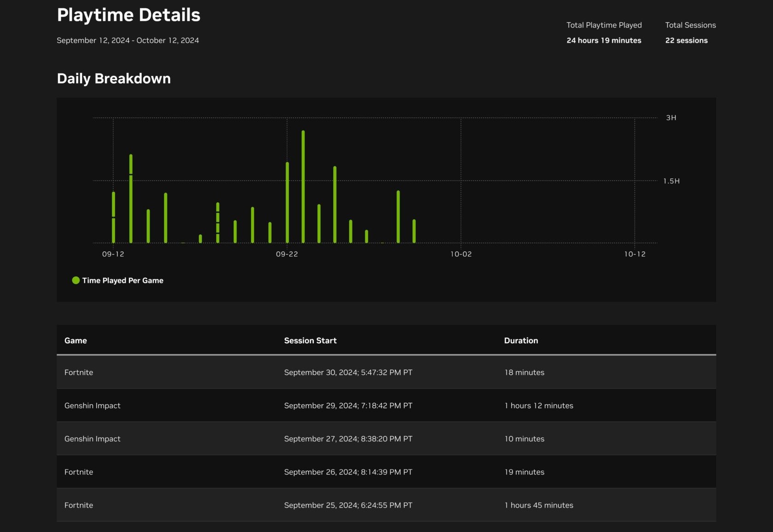The height and width of the screenshot is (532, 773).
Task: Select Genshin Impact in the September 27 row
Action: 92,439
